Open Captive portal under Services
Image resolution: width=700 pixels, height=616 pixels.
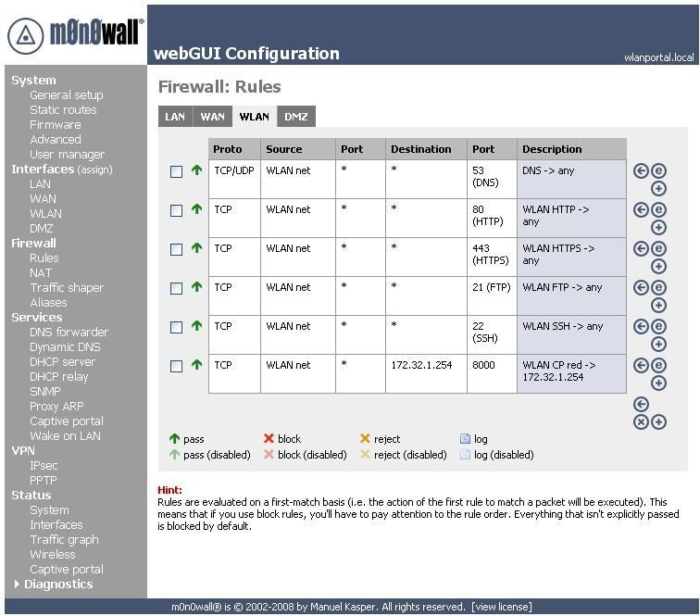coord(67,421)
